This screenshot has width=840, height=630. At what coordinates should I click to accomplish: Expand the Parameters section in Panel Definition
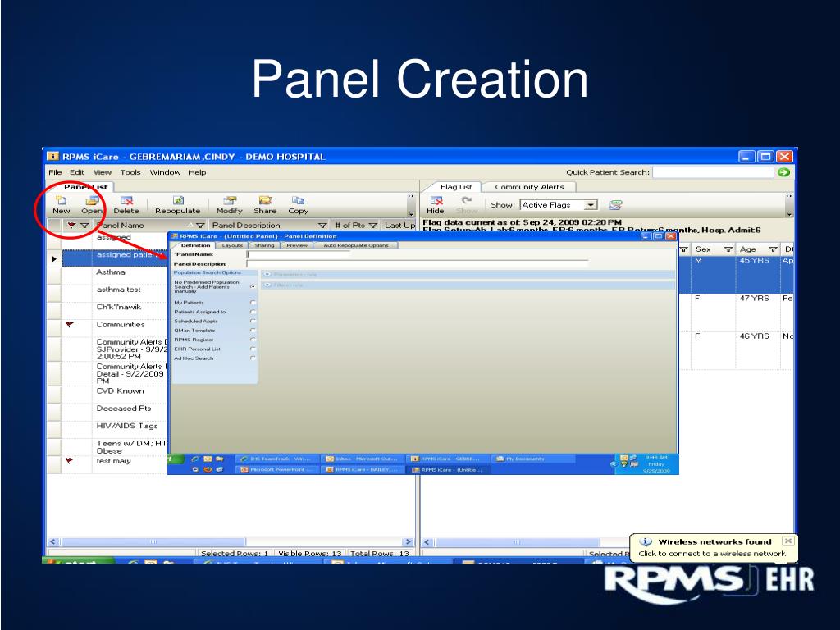tap(267, 274)
